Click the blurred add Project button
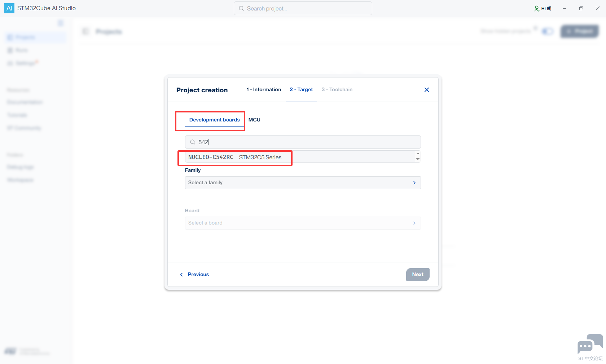The height and width of the screenshot is (364, 606). 579,31
